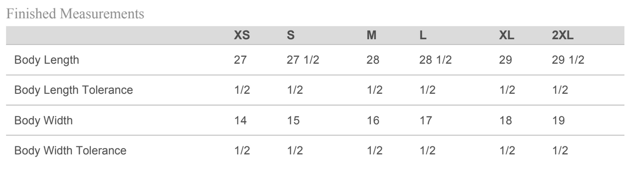Click the 27 1/2 body length value
Viewport: 644px width, 191px height.
(x=303, y=60)
